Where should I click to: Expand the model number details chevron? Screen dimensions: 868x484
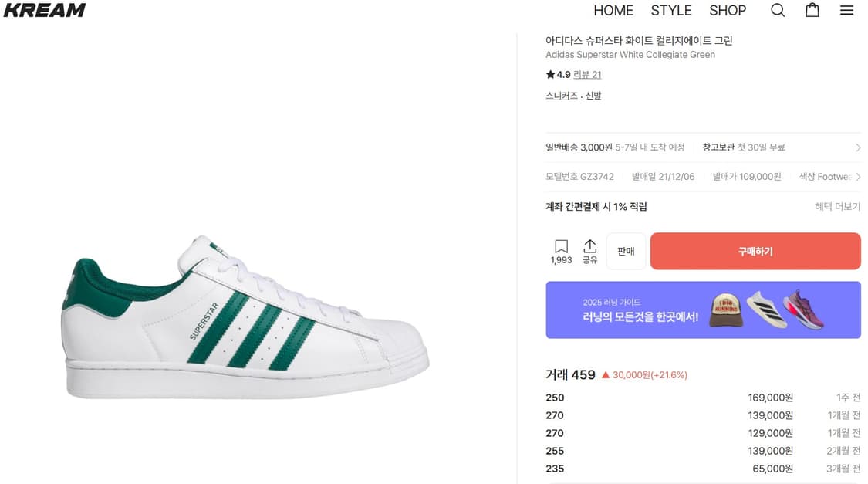[x=857, y=176]
